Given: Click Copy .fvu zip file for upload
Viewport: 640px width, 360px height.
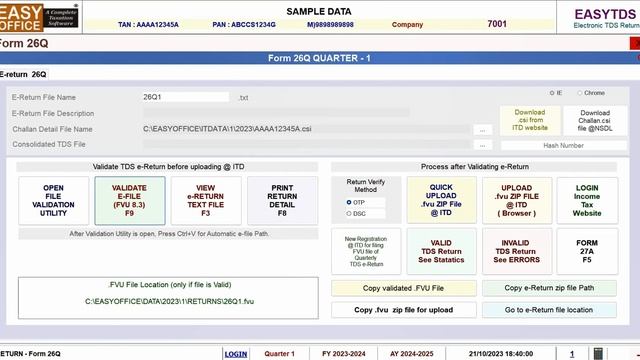Looking at the screenshot, I should click(403, 310).
